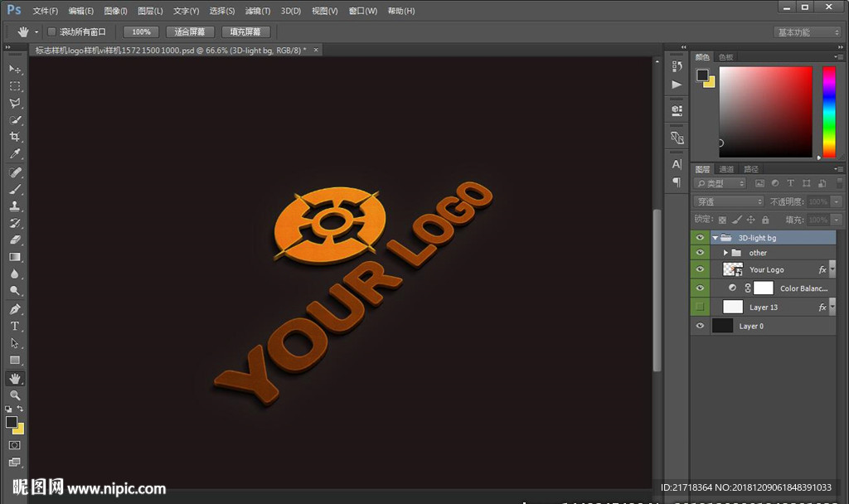Activate the Horizontal Type tool
This screenshot has width=849, height=504.
[15, 326]
